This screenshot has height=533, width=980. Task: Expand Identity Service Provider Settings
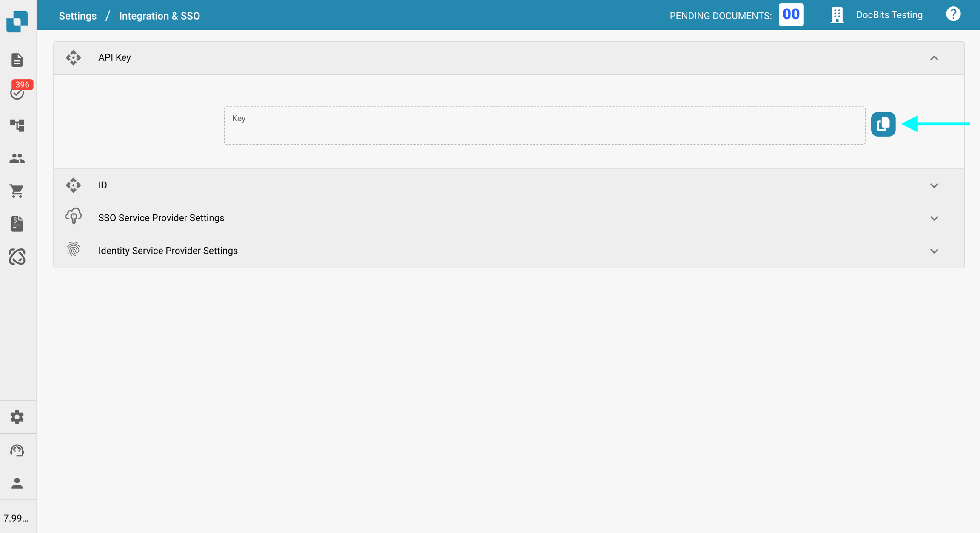point(934,251)
